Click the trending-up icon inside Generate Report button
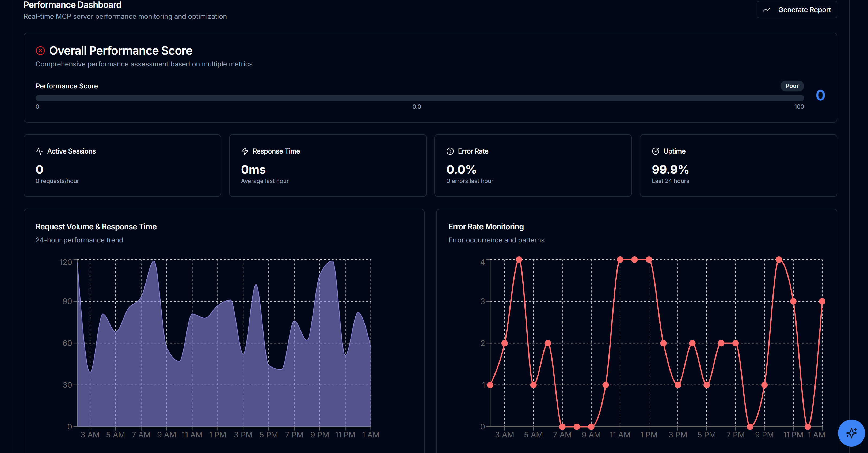868x453 pixels. click(x=767, y=9)
